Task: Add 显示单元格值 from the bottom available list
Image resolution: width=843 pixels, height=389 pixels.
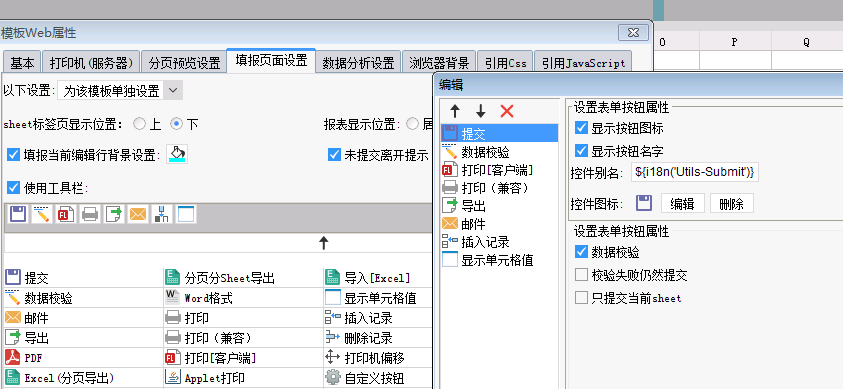Action: (371, 298)
